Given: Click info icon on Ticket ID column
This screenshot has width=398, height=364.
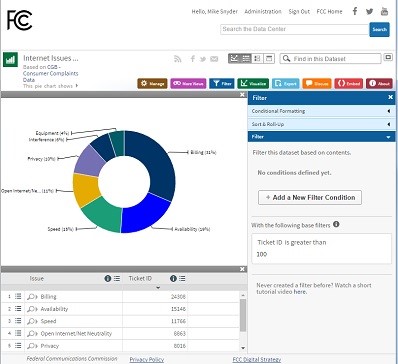Looking at the screenshot, I should 173,278.
